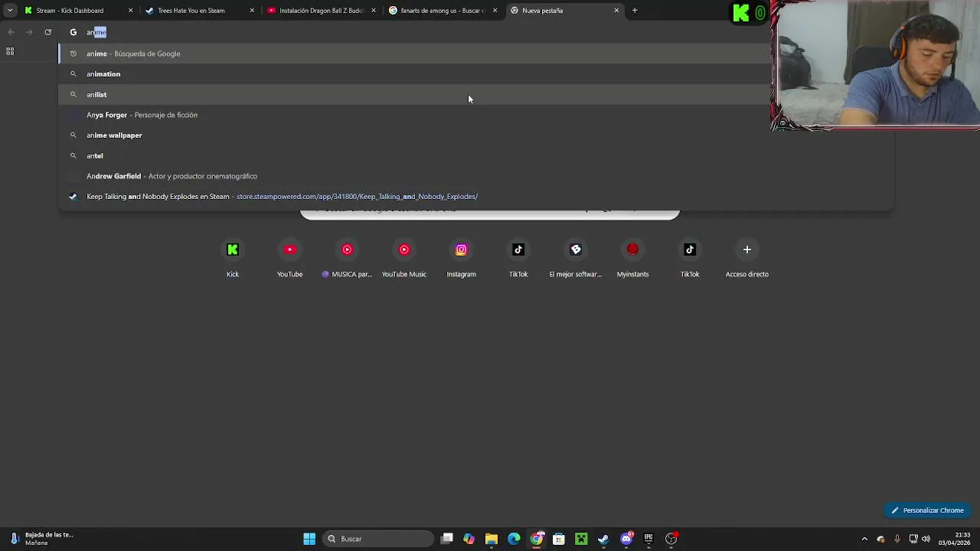Open Microsoft Store from the taskbar

pyautogui.click(x=559, y=539)
